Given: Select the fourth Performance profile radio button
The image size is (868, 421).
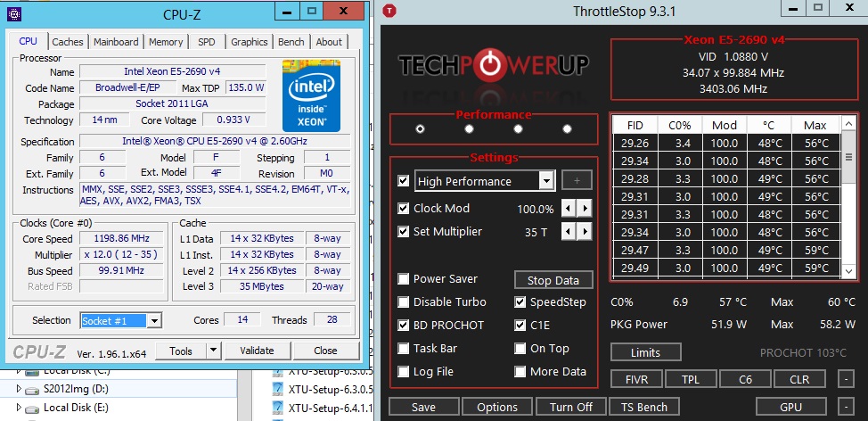Looking at the screenshot, I should pyautogui.click(x=567, y=128).
